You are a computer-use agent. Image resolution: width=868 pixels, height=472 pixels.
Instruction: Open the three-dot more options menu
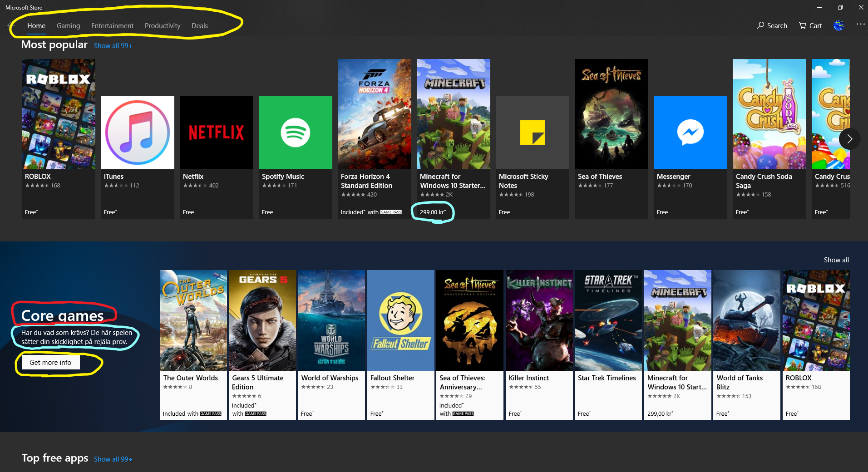860,24
